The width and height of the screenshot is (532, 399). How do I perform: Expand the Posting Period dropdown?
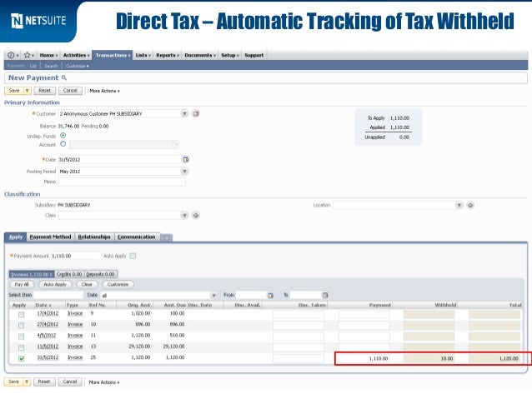click(x=184, y=172)
